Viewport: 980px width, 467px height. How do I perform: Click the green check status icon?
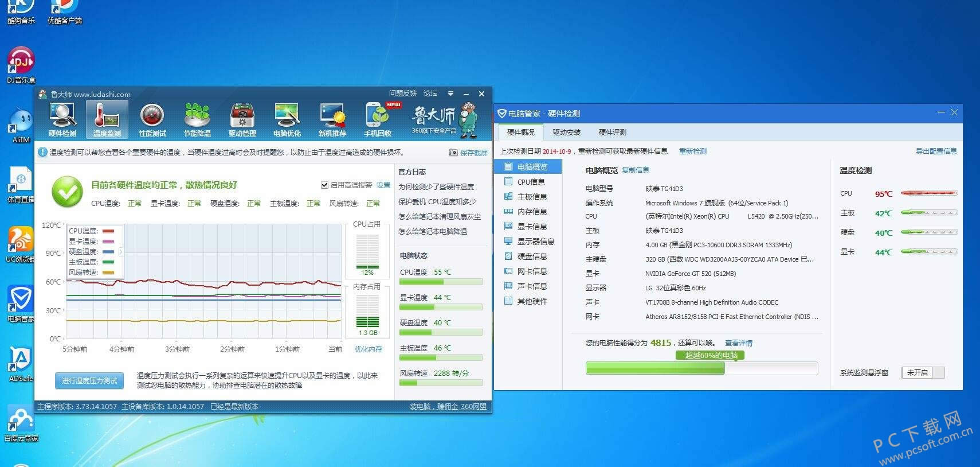(x=67, y=192)
